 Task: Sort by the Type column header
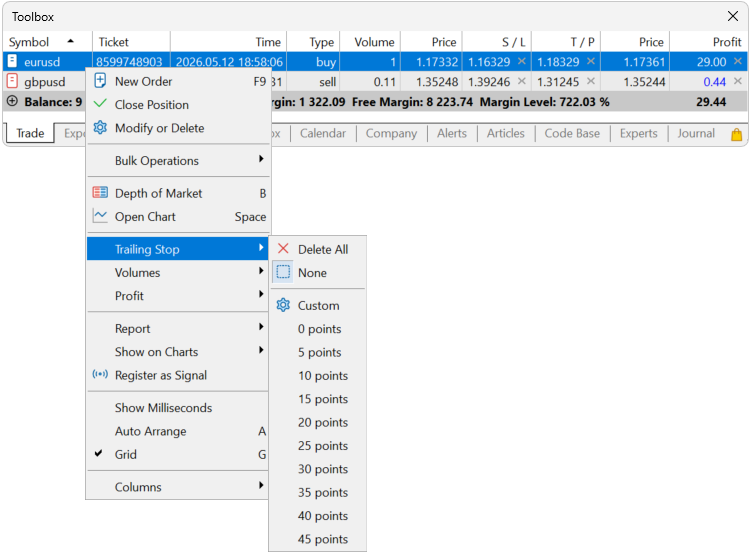pyautogui.click(x=313, y=42)
